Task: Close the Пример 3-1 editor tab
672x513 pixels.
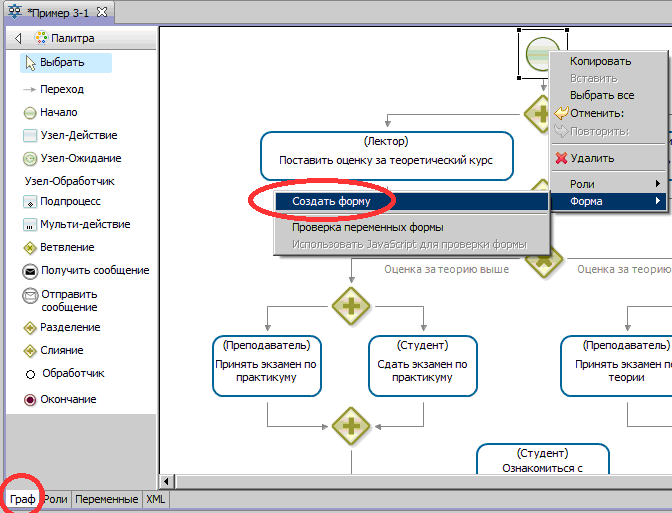Action: (101, 13)
